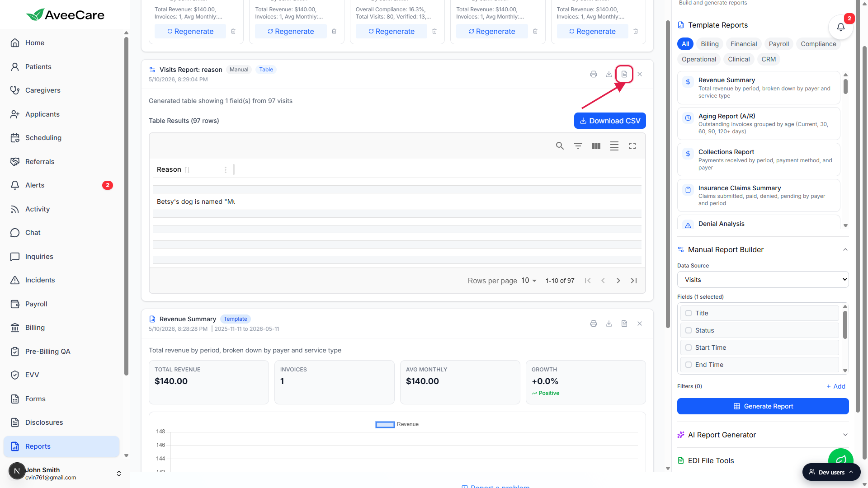Toggle the Revenue chart legend
This screenshot has width=868, height=488.
397,424
